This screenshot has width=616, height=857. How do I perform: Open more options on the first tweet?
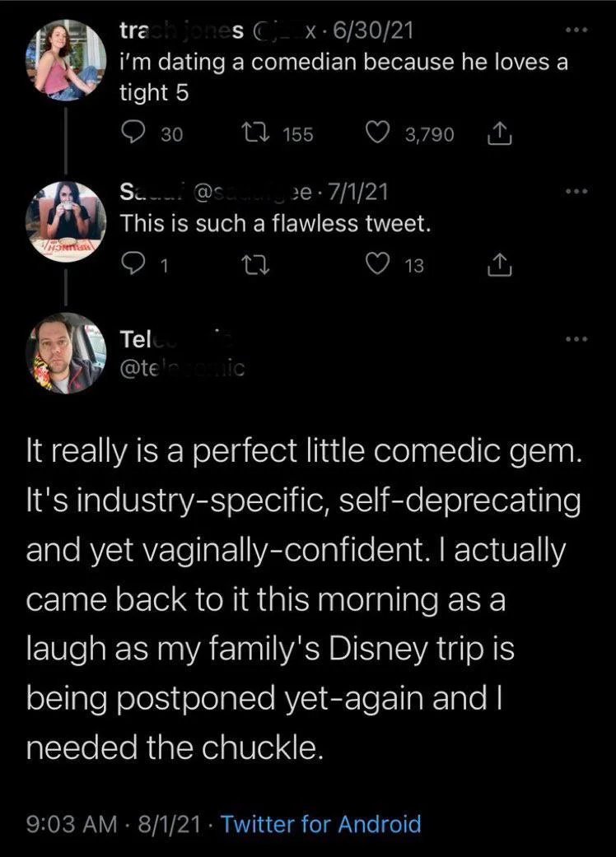[576, 30]
